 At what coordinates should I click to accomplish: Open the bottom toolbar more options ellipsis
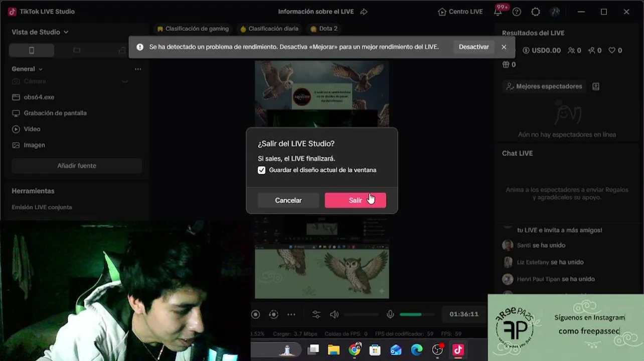291,314
